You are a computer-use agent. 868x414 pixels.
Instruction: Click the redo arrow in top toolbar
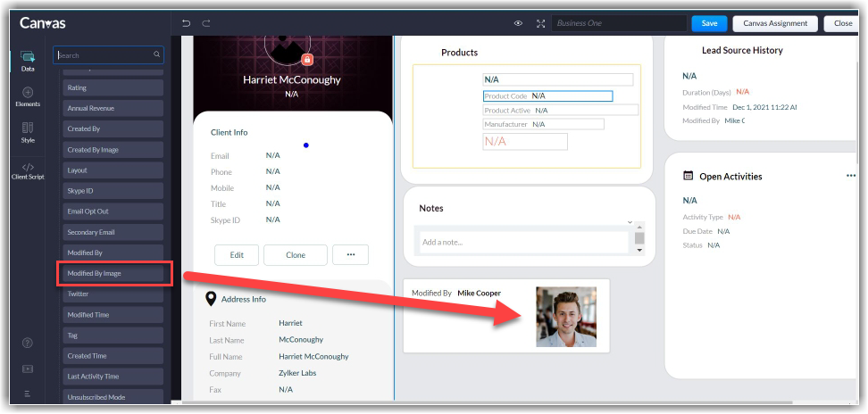206,23
